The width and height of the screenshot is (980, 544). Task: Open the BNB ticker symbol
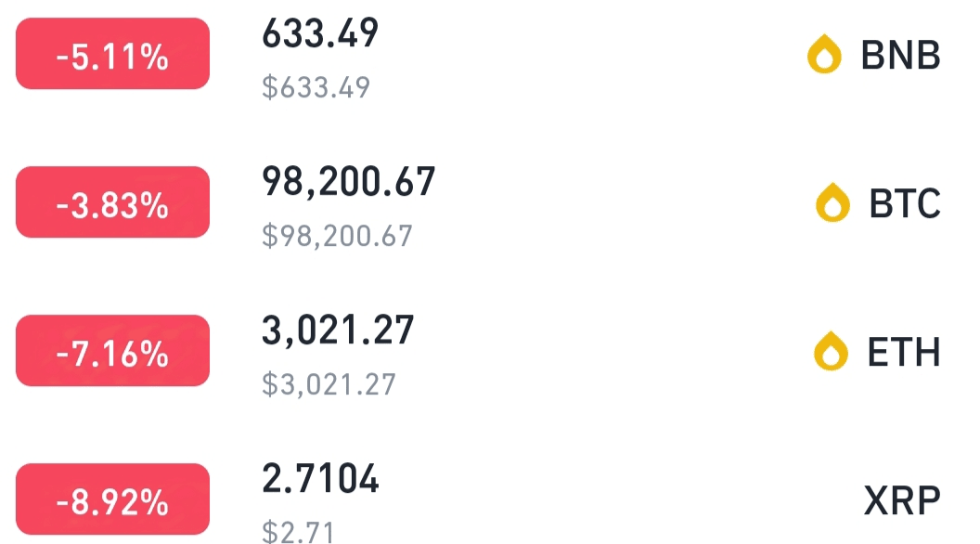[903, 54]
